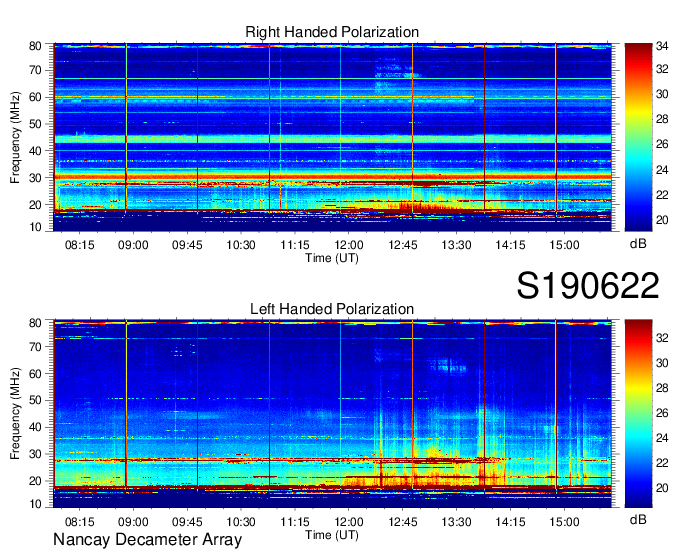Click 14:15 tick on right-handed plot

[x=510, y=245]
